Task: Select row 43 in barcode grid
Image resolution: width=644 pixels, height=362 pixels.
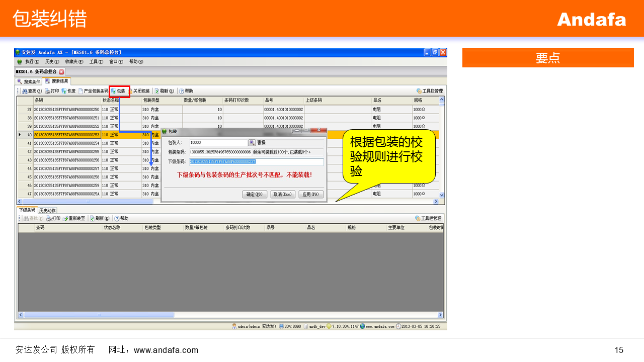Action: [x=67, y=160]
